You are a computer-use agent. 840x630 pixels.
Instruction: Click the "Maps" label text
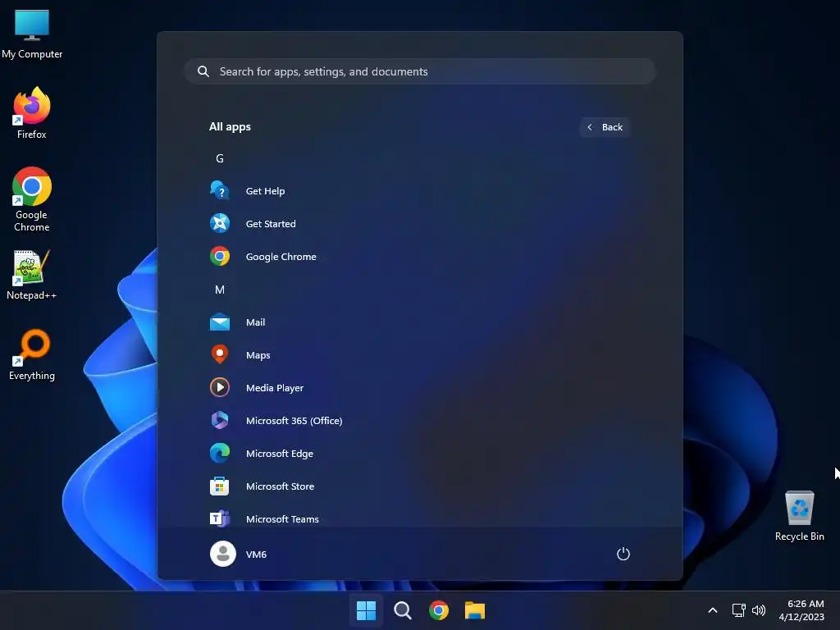coord(258,355)
